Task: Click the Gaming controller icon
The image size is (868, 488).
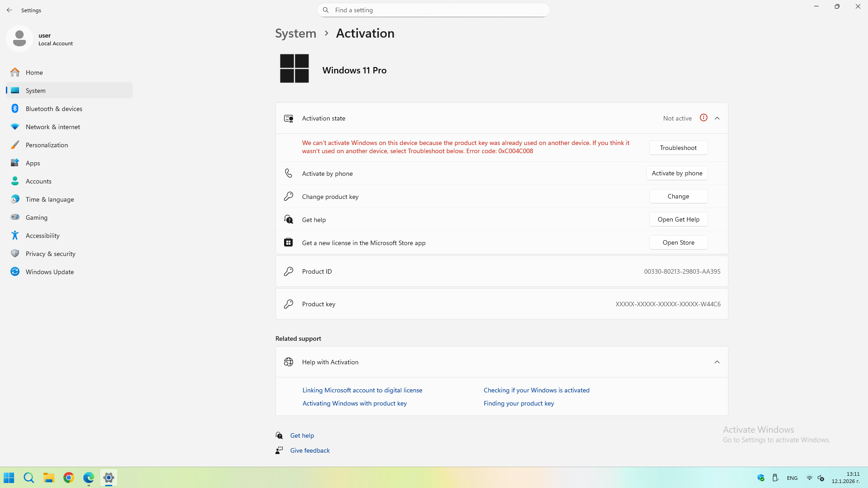Action: pyautogui.click(x=15, y=217)
